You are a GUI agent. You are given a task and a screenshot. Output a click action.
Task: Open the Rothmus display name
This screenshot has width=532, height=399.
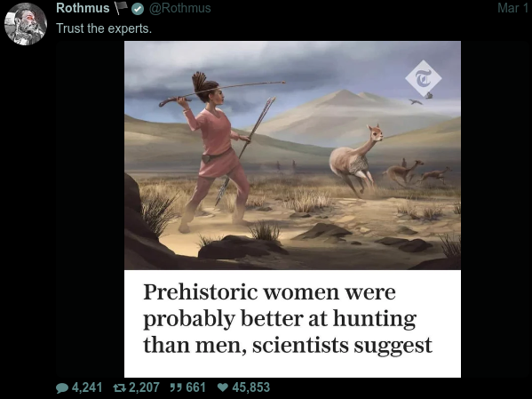coord(83,8)
